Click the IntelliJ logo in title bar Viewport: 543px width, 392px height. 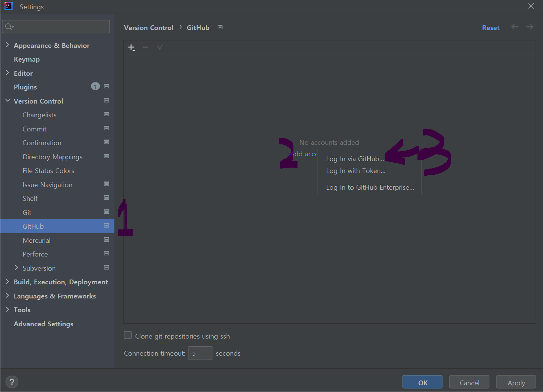(9, 6)
